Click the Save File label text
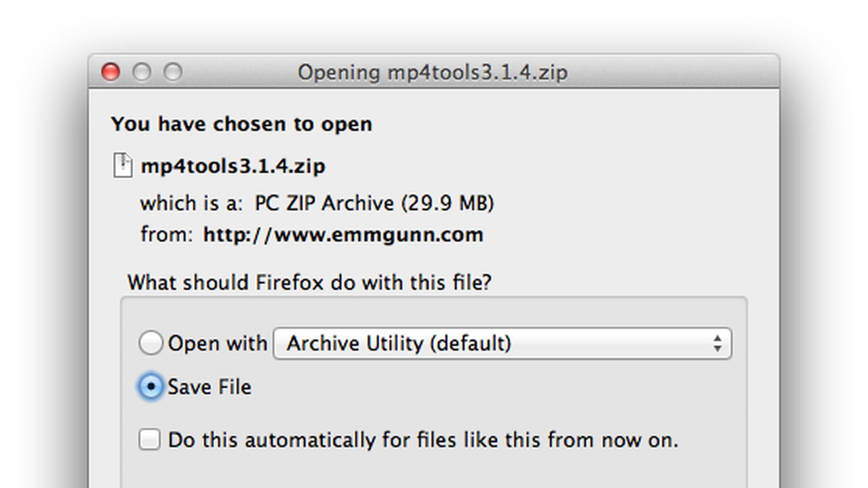 (x=210, y=387)
